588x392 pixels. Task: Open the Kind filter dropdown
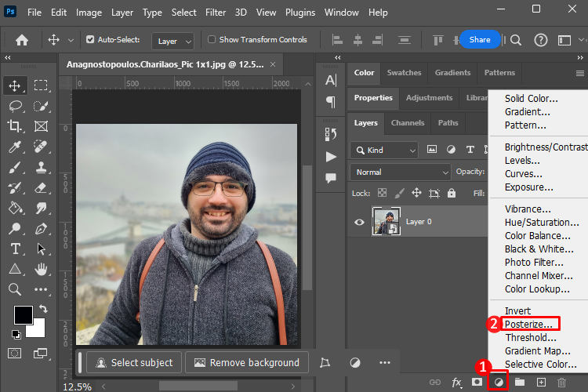pos(384,150)
